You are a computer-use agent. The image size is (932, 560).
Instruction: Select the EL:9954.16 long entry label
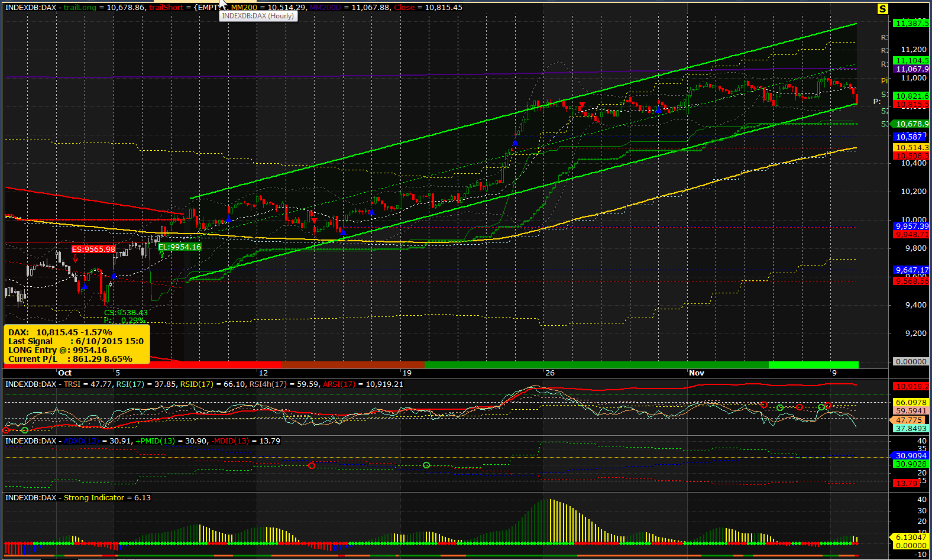tap(180, 247)
